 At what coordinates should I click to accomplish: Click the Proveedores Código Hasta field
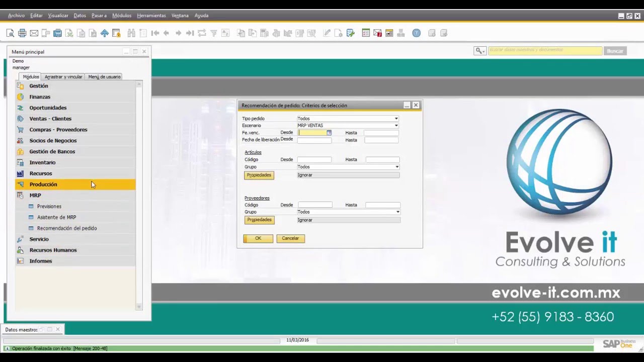383,205
